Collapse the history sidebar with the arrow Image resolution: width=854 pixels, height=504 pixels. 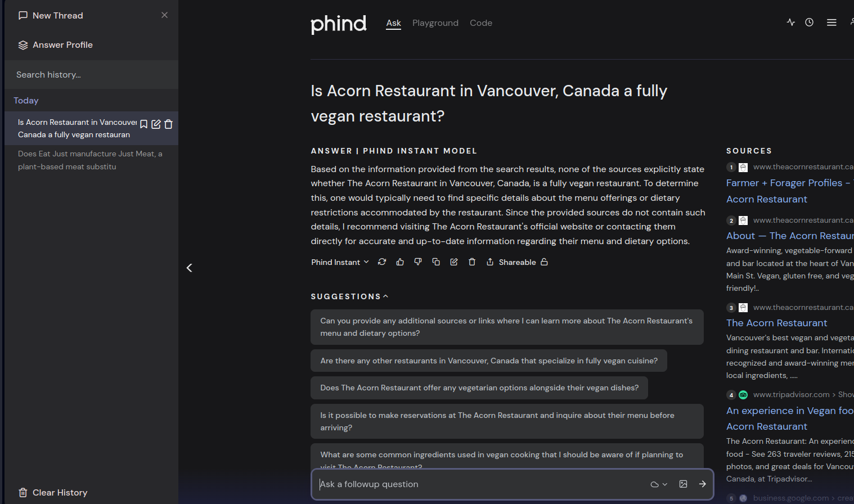click(x=190, y=268)
